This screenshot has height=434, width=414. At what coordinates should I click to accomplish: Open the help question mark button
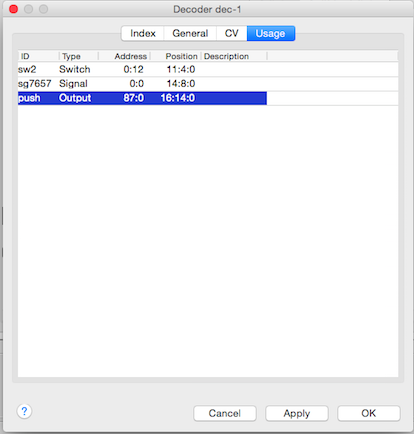click(x=24, y=411)
